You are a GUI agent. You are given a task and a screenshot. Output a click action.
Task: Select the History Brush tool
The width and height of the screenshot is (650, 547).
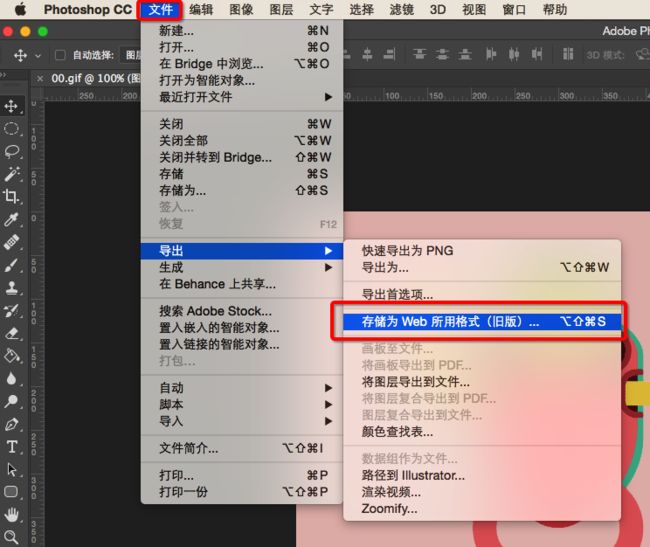[11, 311]
